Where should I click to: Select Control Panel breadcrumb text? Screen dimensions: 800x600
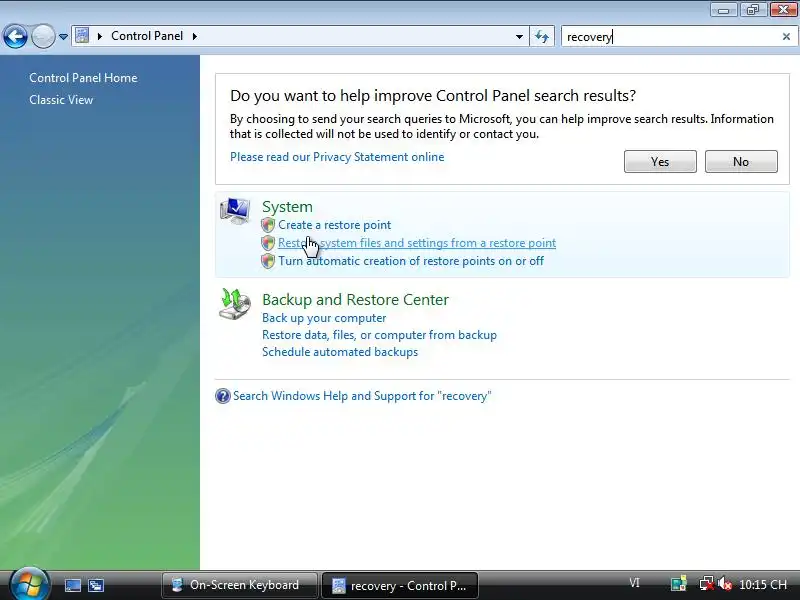pyautogui.click(x=147, y=36)
